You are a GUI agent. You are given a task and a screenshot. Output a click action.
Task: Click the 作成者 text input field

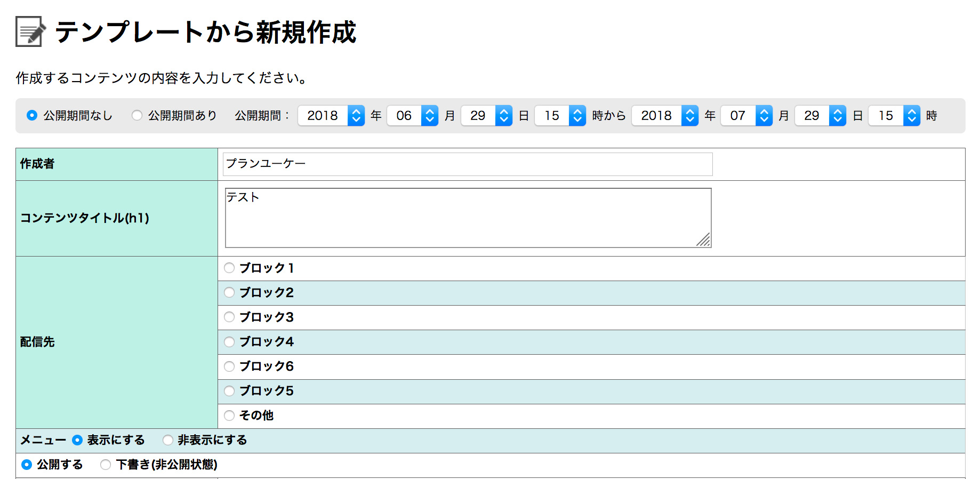pyautogui.click(x=467, y=164)
